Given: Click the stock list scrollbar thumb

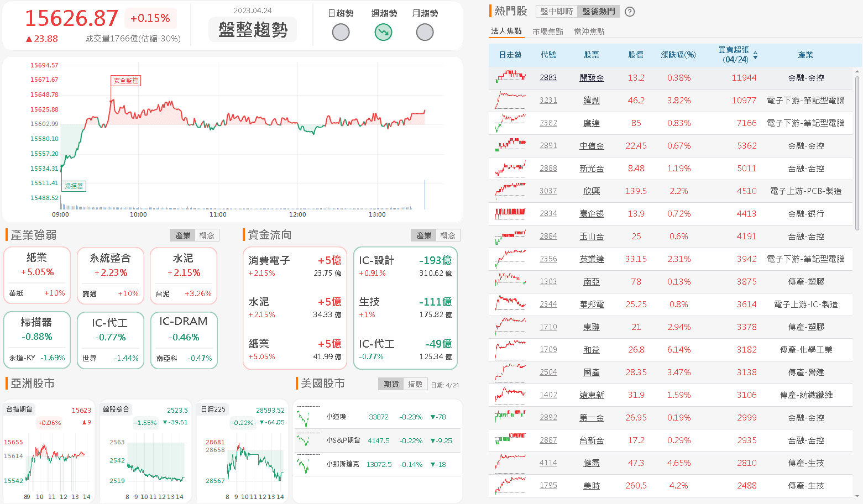Looking at the screenshot, I should [x=857, y=153].
